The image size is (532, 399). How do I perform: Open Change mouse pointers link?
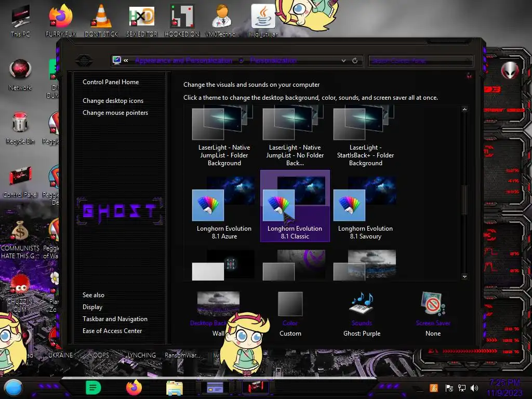click(x=115, y=113)
